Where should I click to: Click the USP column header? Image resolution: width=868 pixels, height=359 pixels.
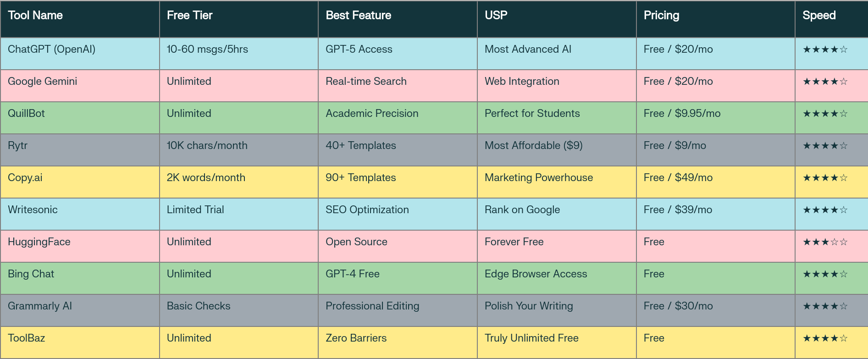(x=496, y=16)
